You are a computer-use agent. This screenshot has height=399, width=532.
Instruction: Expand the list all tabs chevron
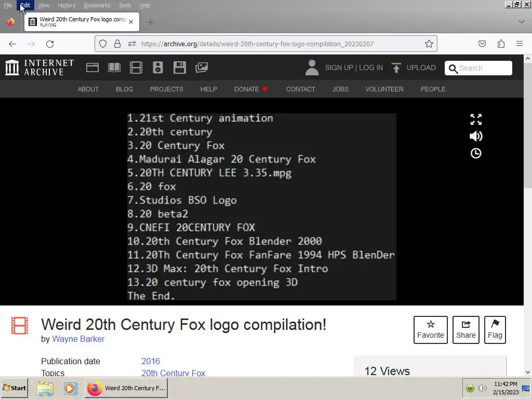click(522, 22)
